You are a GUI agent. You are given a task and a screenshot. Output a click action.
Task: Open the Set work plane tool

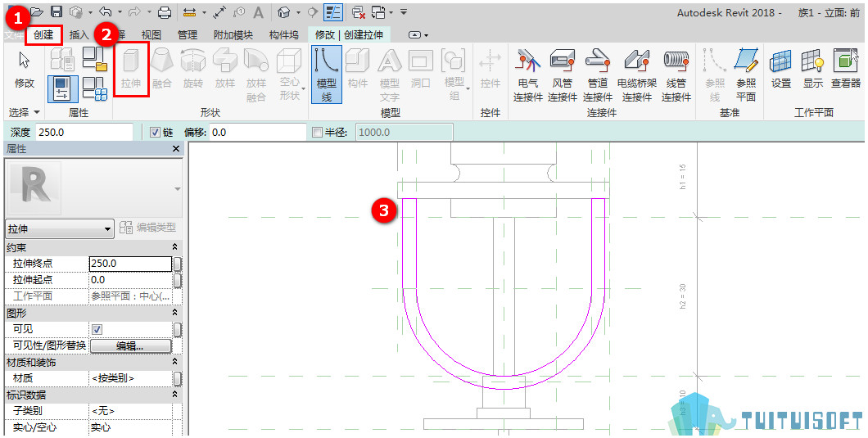(x=781, y=69)
